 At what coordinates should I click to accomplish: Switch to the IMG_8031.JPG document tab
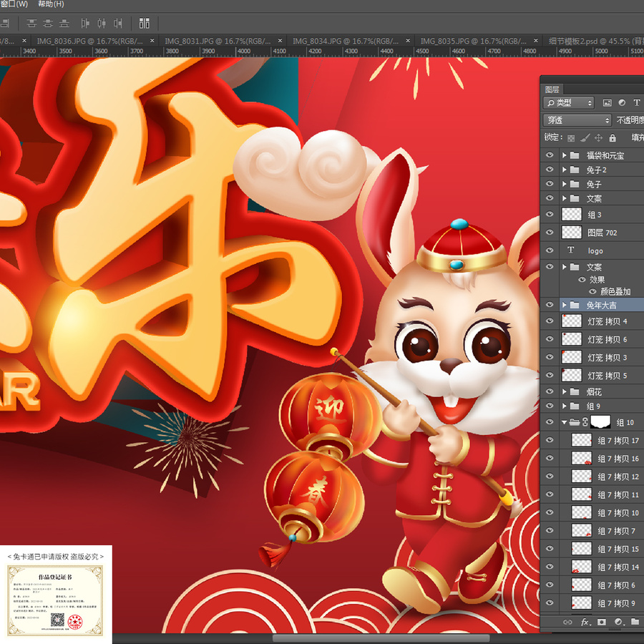click(x=218, y=41)
